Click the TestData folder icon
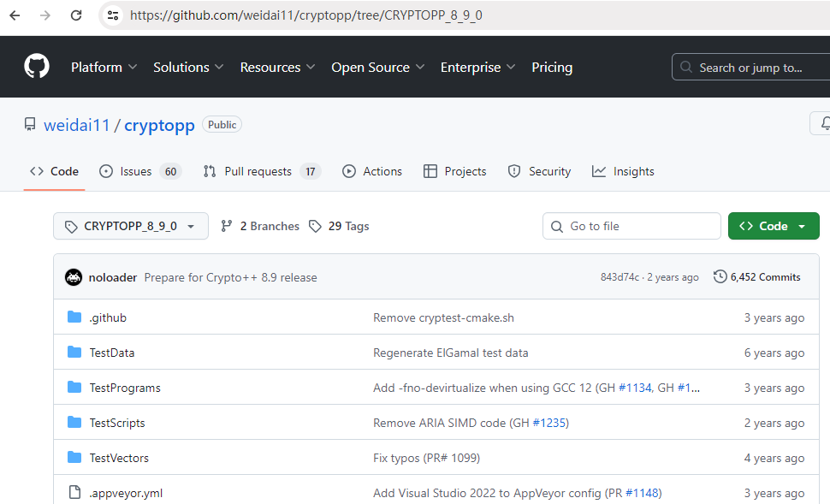The image size is (830, 504). 74,352
